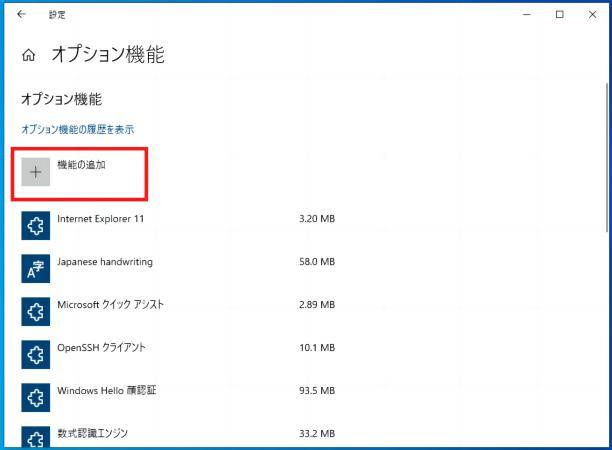
Task: Go back using the back arrow
Action: pos(21,14)
